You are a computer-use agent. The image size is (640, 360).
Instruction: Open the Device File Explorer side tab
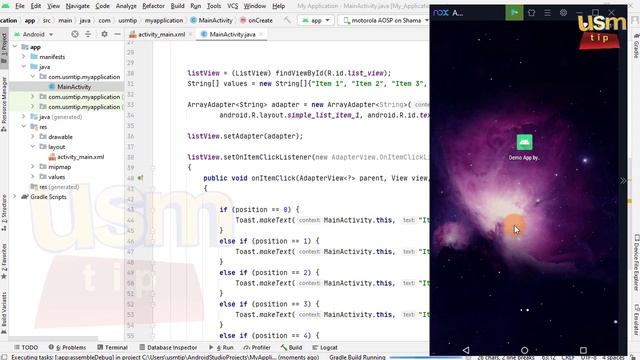tap(636, 263)
